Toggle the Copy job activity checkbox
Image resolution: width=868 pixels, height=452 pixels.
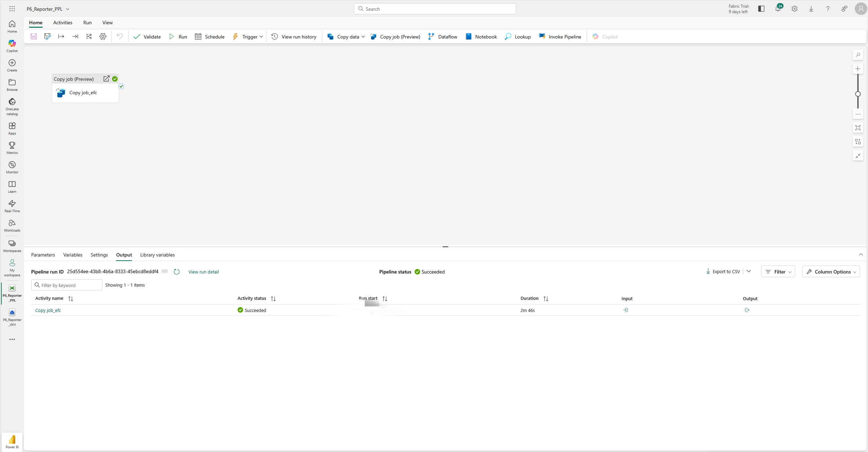pyautogui.click(x=121, y=86)
